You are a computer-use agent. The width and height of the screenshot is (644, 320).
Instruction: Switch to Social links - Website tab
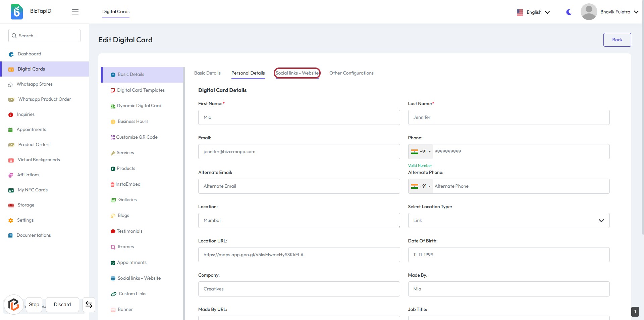[297, 73]
